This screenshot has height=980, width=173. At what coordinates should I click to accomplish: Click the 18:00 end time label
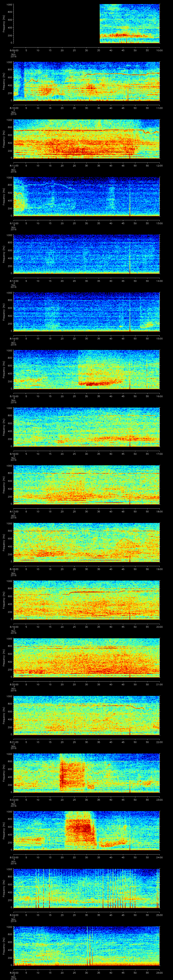(x=160, y=511)
